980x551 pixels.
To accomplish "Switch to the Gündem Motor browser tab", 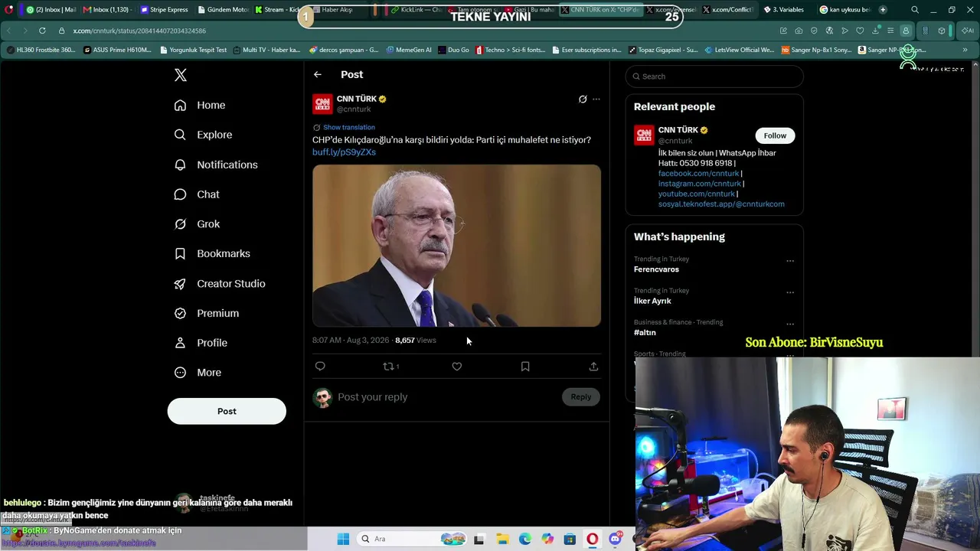I will [x=223, y=10].
